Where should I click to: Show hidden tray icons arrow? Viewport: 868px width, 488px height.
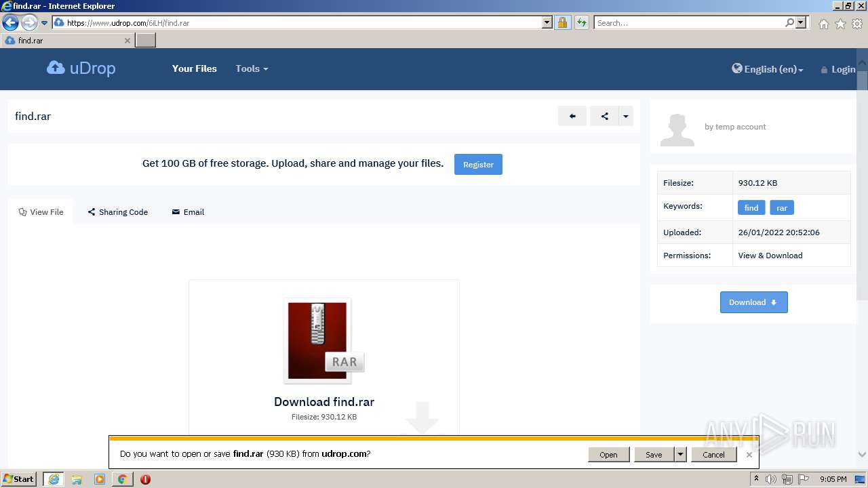757,479
